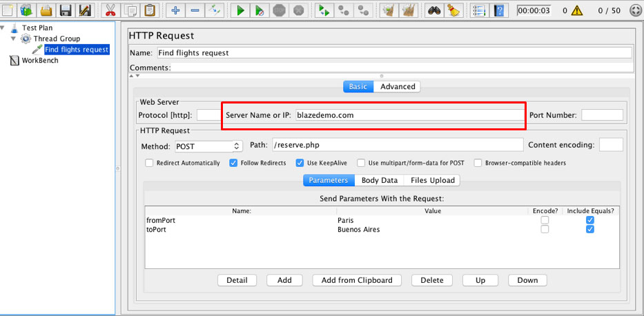
Task: Save the test plan with floppy icon
Action: click(x=66, y=10)
